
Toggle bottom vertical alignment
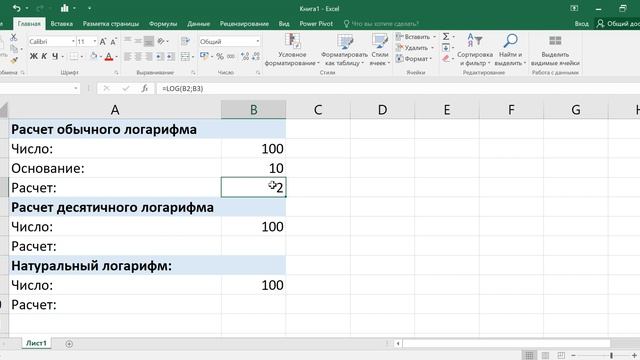click(149, 41)
